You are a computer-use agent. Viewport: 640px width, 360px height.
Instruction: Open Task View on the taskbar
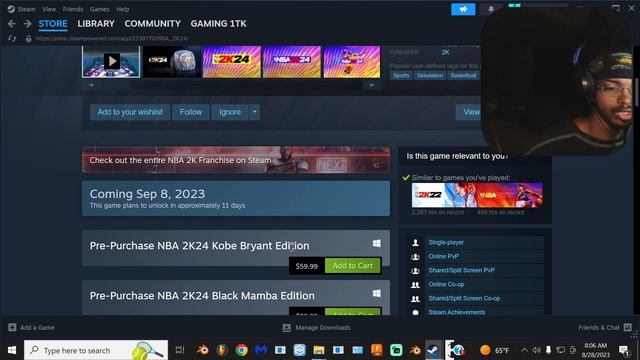[180, 350]
